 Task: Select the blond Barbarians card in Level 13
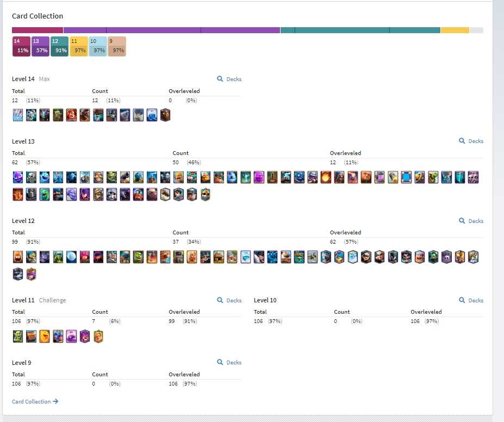pos(178,177)
